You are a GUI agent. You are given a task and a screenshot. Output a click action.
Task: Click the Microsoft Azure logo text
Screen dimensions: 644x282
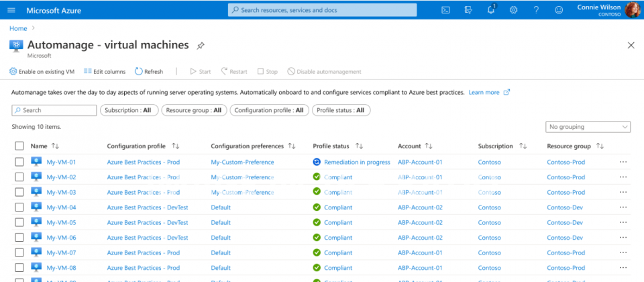[x=54, y=10]
